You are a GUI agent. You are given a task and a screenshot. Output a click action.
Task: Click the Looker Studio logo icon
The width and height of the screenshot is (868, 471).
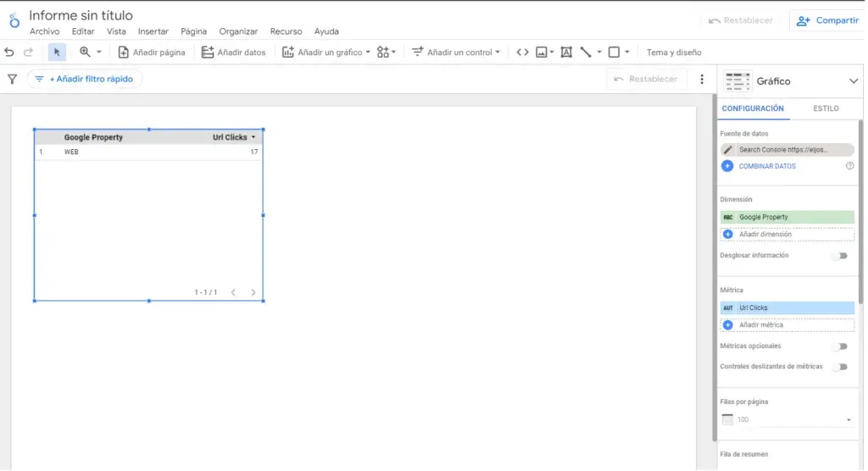pyautogui.click(x=14, y=21)
